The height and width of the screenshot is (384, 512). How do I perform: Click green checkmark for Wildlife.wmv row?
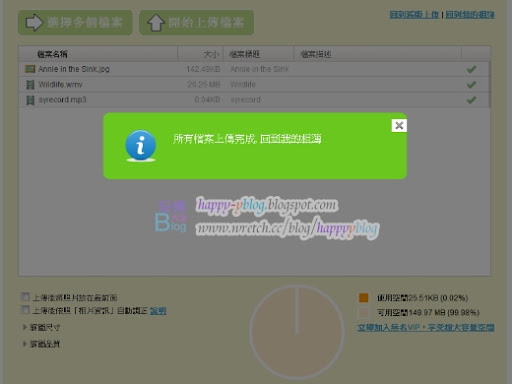(471, 84)
